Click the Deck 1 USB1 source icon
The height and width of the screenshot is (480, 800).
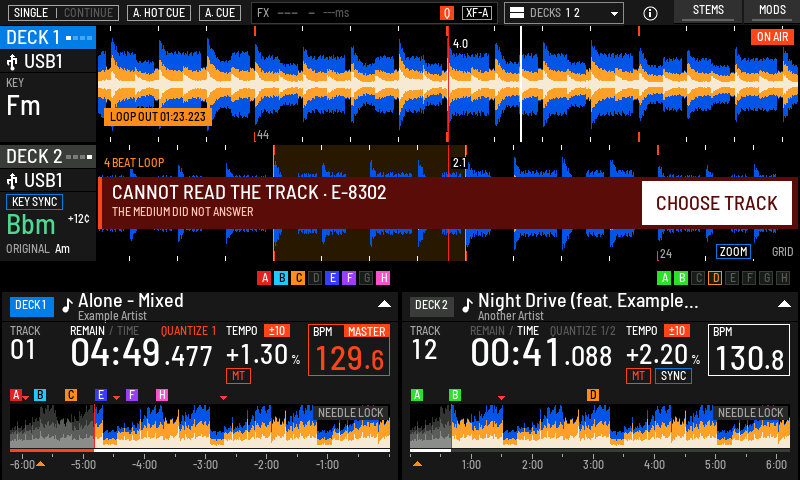[12, 62]
